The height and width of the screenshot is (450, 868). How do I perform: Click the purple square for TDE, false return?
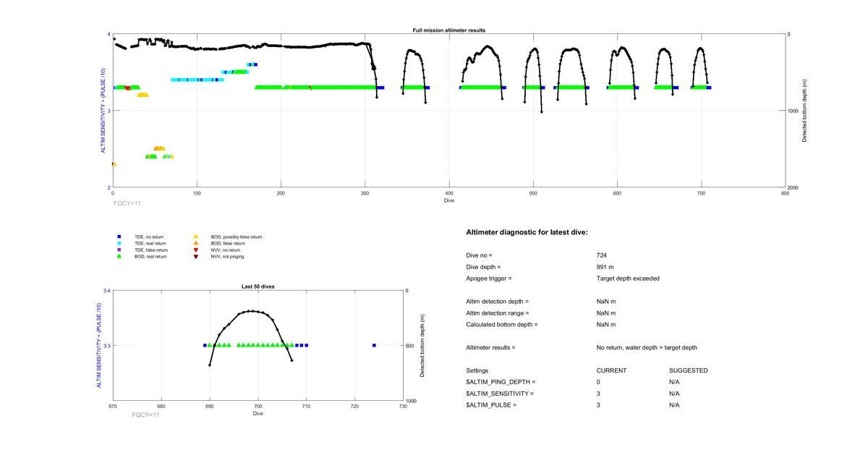(119, 250)
